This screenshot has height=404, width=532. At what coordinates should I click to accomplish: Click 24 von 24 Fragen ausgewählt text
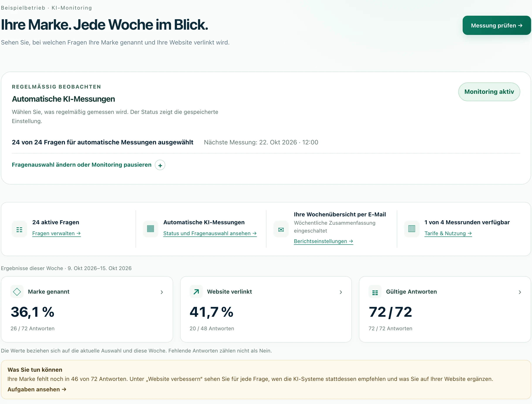click(102, 142)
